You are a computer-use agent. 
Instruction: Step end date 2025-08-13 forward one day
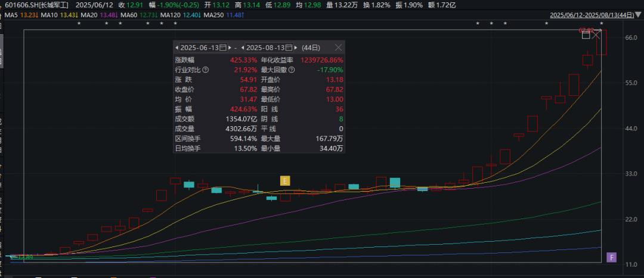(296, 47)
